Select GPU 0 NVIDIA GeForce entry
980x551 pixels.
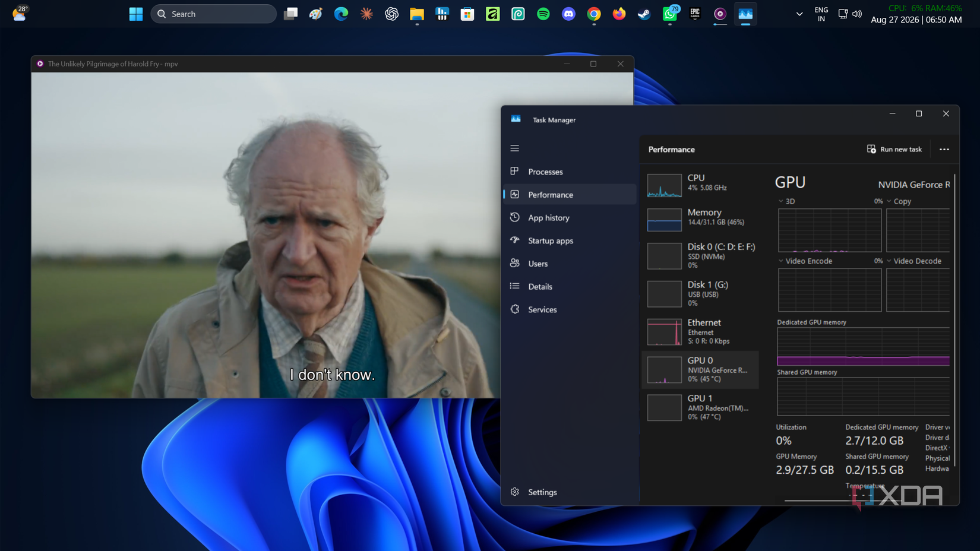point(700,370)
